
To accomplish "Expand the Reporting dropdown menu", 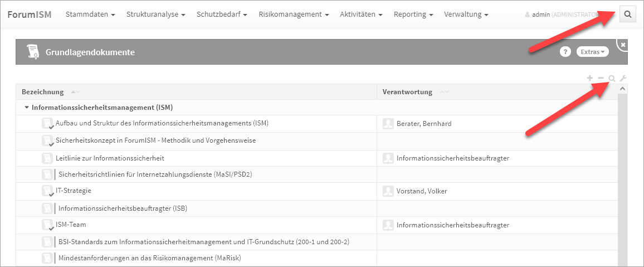I will (x=413, y=14).
